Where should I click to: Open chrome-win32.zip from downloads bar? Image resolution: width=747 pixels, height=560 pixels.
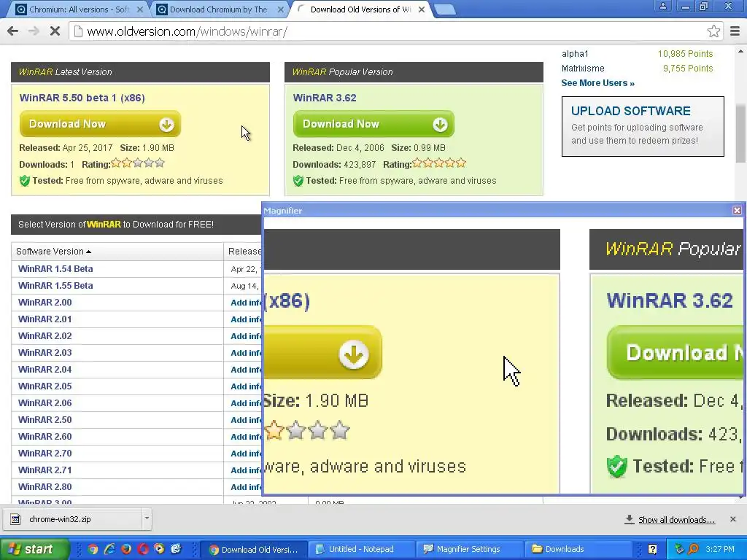click(71, 519)
